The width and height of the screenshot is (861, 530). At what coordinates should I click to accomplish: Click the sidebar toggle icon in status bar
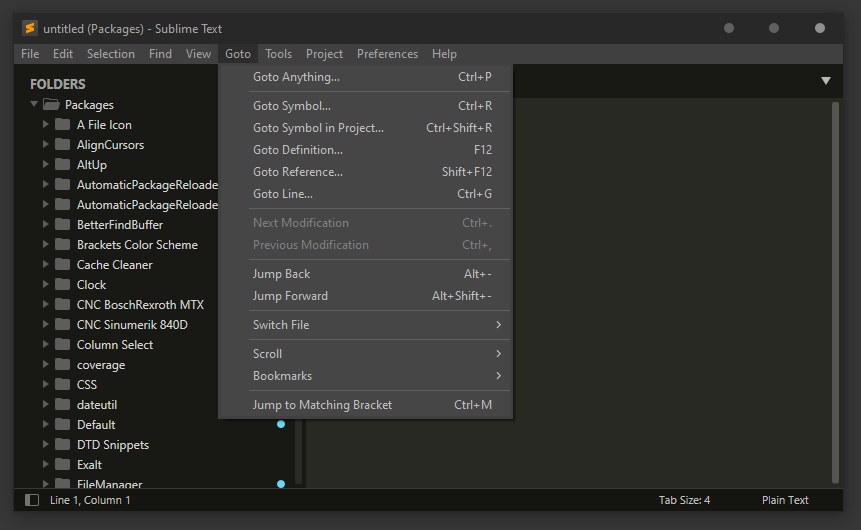pyautogui.click(x=32, y=500)
